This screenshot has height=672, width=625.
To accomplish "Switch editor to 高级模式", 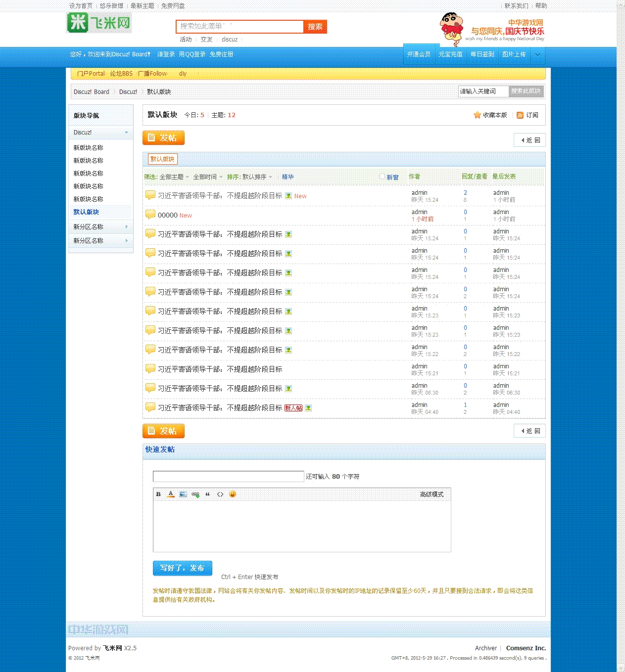I will click(432, 494).
